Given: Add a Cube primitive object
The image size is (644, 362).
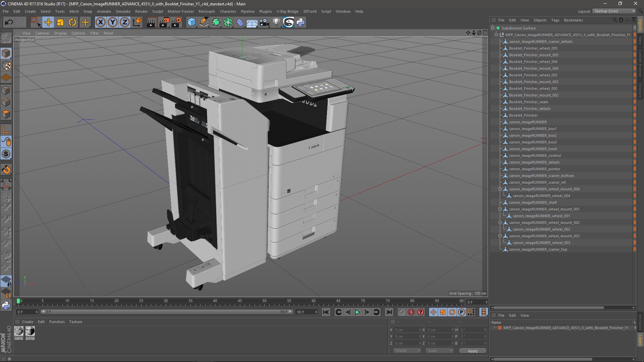Looking at the screenshot, I should [192, 22].
